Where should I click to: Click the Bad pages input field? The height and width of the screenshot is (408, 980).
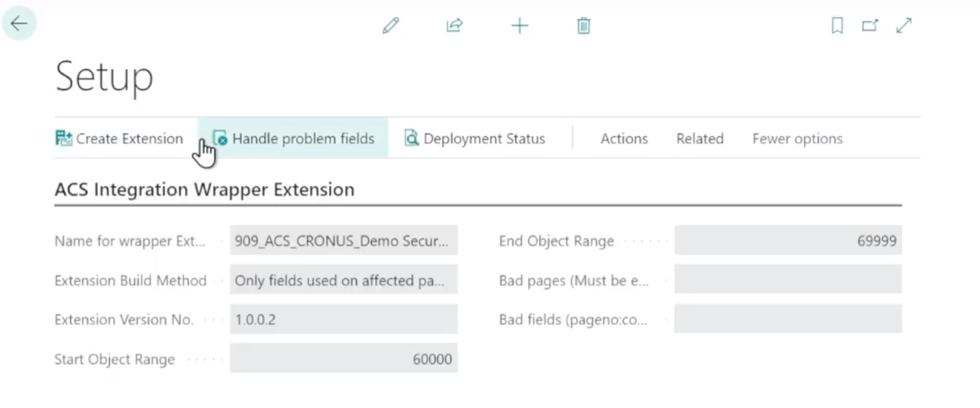[787, 280]
